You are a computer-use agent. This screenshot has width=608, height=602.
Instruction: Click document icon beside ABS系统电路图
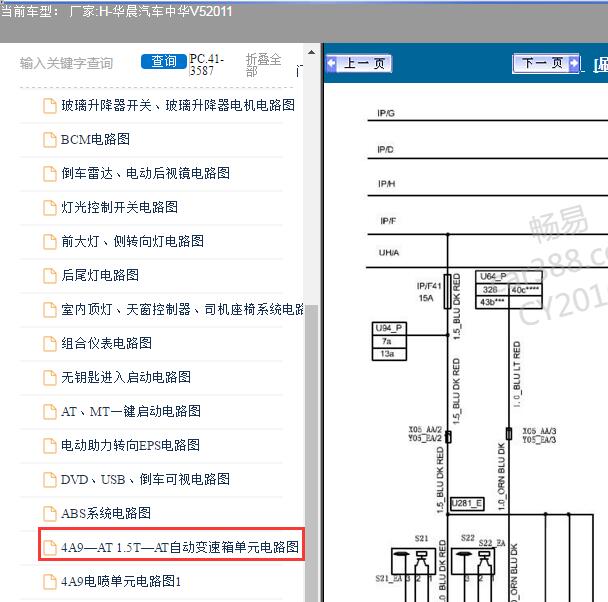50,514
